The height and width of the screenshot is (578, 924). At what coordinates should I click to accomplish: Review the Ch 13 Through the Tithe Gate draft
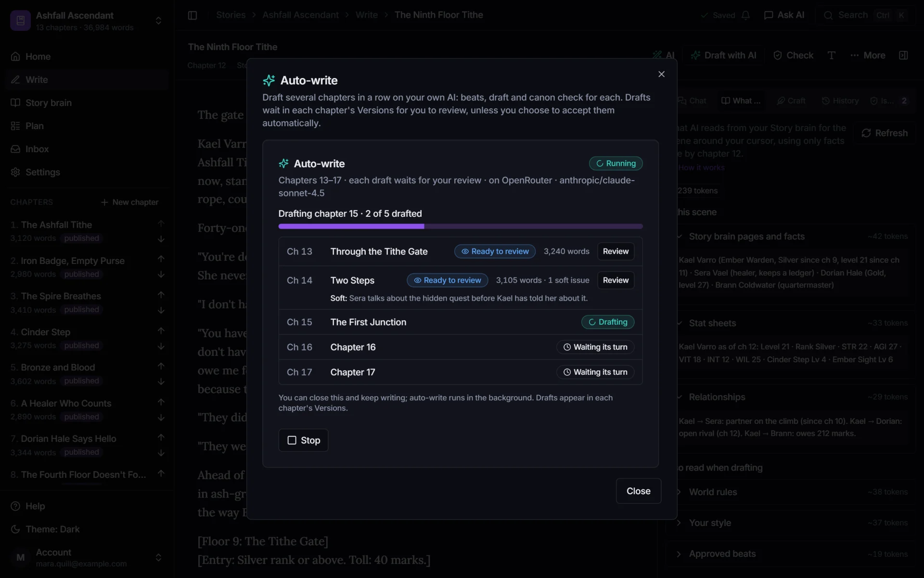click(x=616, y=251)
